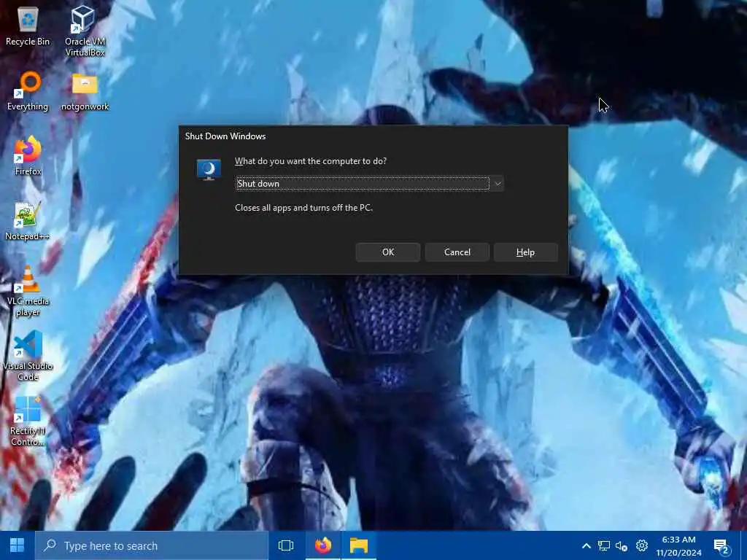Screen dimensions: 747x560
Task: Open the network status tray icon
Action: (x=604, y=545)
